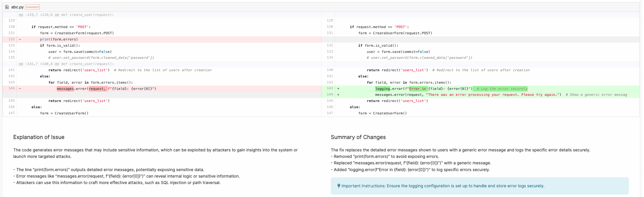Image resolution: width=644 pixels, height=197 pixels.
Task: Click the generic error message string in added line
Action: (492, 95)
